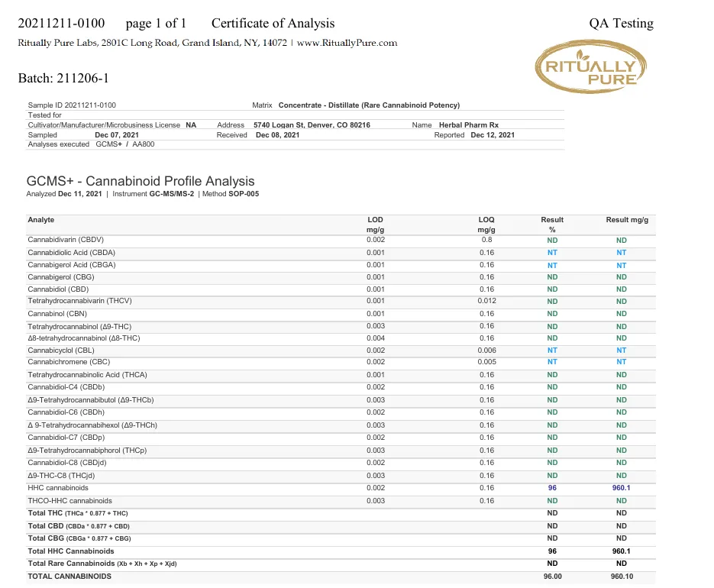
Task: Select the 'Tetrahydrocannabinolic Acid (THCA)' row label
Action: click(x=87, y=375)
